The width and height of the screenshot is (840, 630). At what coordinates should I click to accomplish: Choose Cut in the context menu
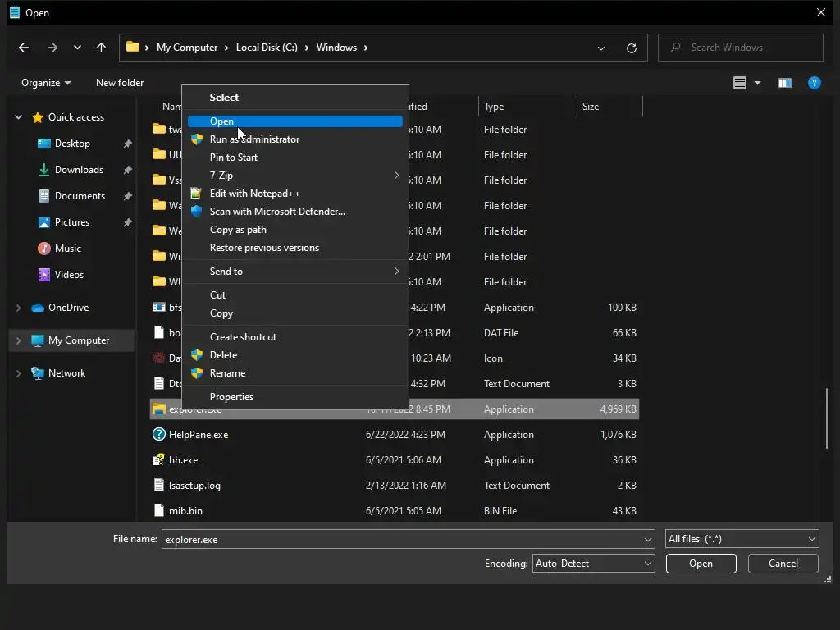tap(294, 295)
